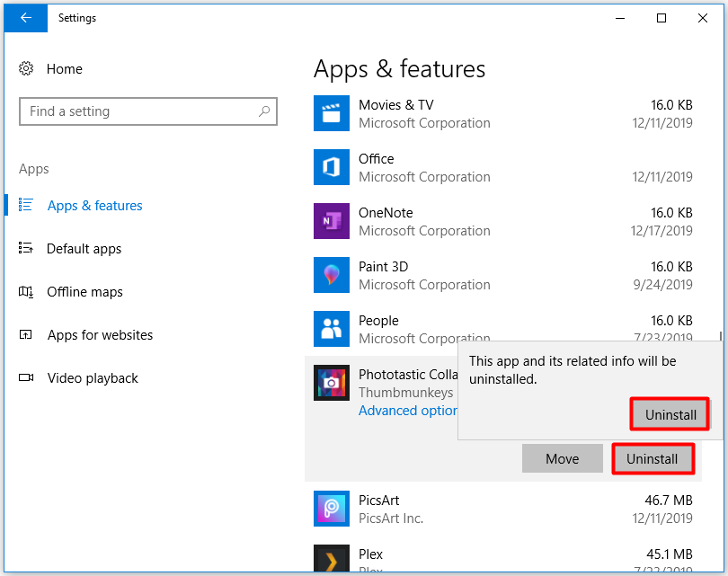728x576 pixels.
Task: Minimize the Settings window
Action: pyautogui.click(x=620, y=18)
